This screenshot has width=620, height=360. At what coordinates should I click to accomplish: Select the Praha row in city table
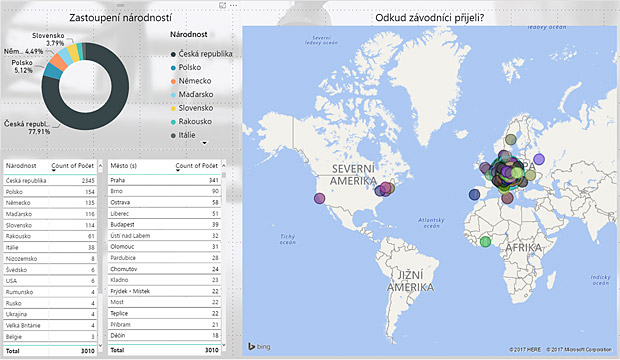click(164, 180)
